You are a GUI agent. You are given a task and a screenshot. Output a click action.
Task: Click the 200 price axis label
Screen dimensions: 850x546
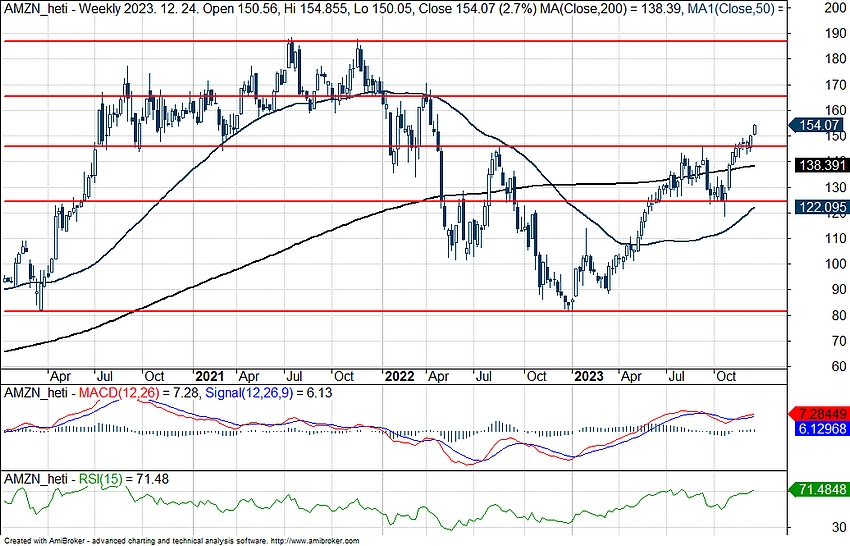point(835,8)
